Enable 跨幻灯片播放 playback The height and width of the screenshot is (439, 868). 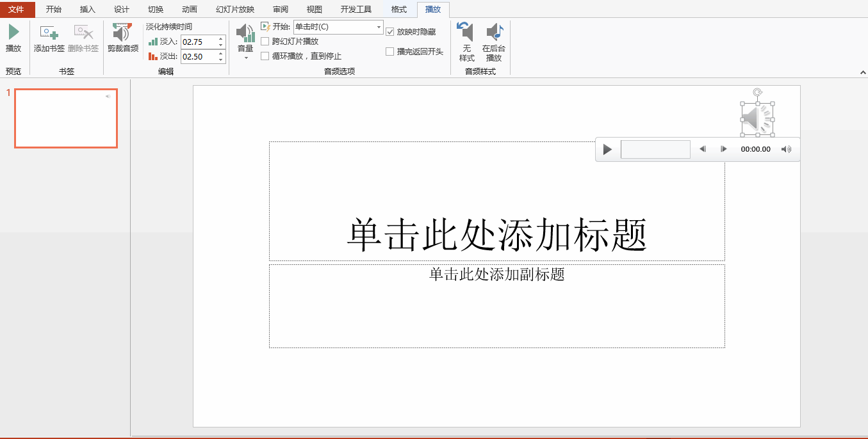pyautogui.click(x=265, y=41)
